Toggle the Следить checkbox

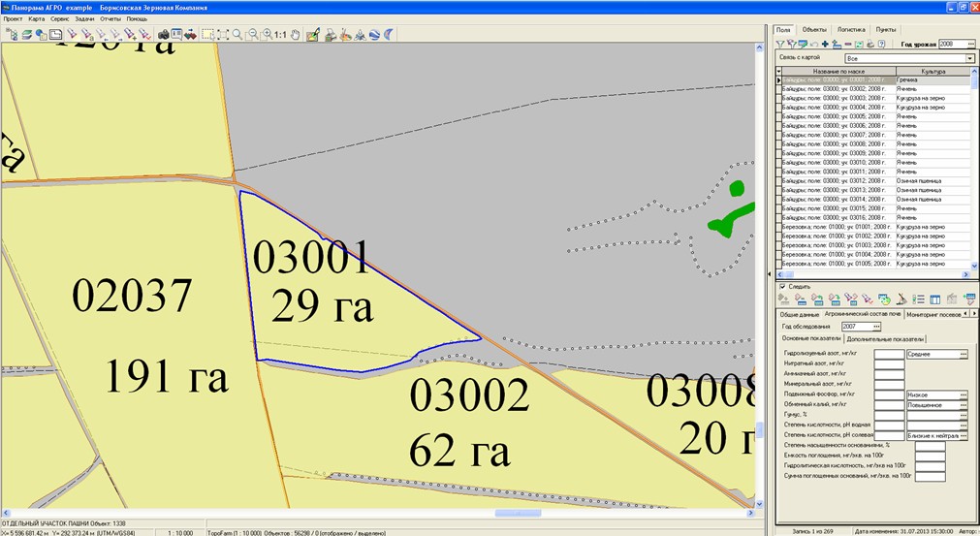[783, 286]
